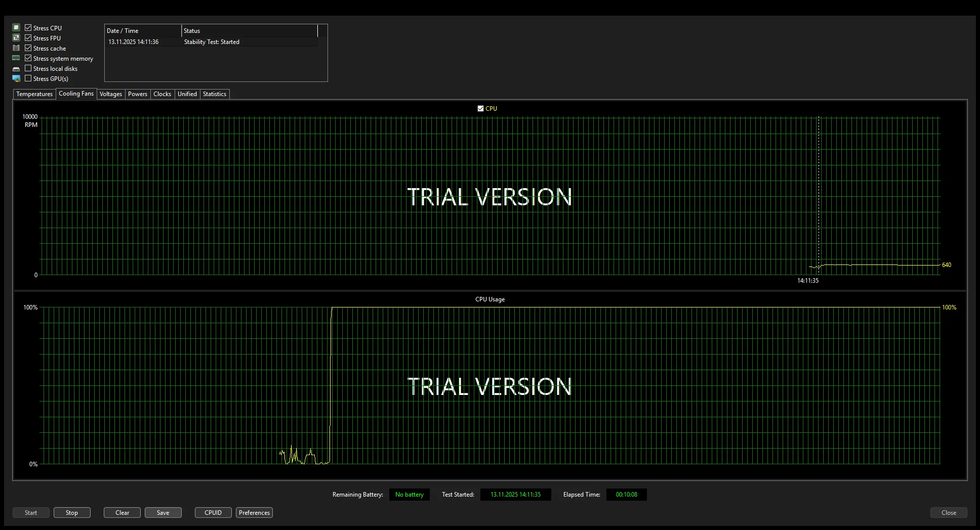Click the Date / Time column header
Screen dimensions: 980x530
coord(143,31)
